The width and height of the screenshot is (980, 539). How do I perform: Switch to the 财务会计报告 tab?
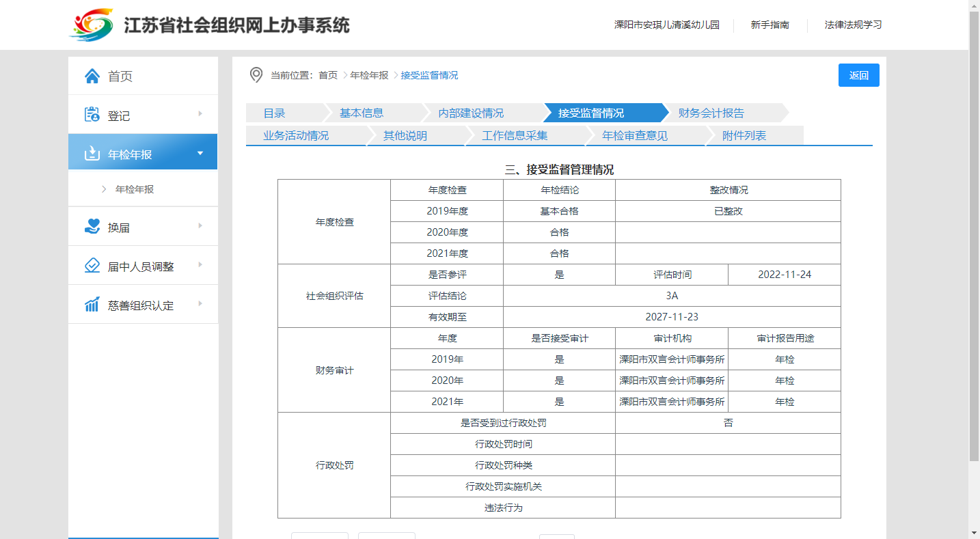point(711,113)
